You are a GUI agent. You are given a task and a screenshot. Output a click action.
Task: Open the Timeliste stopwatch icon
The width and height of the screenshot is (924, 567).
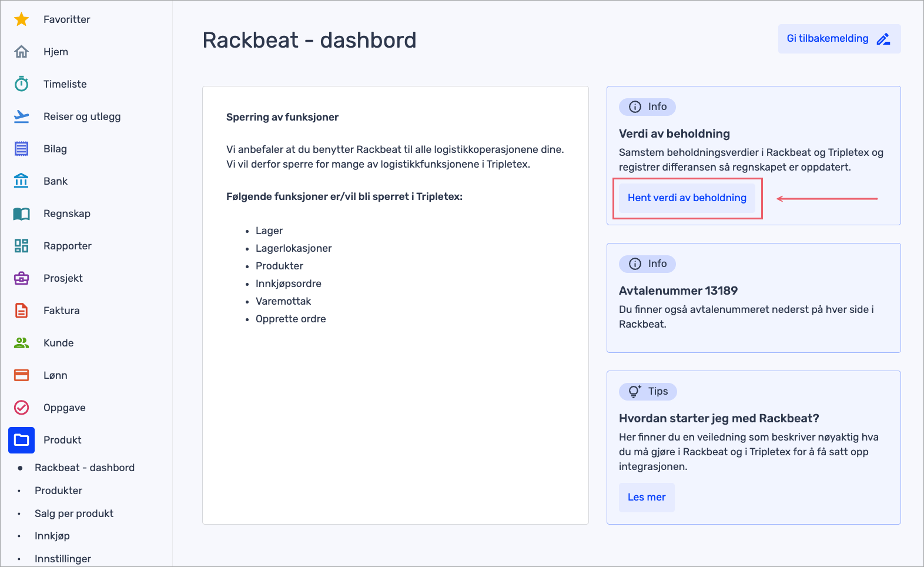pos(22,84)
